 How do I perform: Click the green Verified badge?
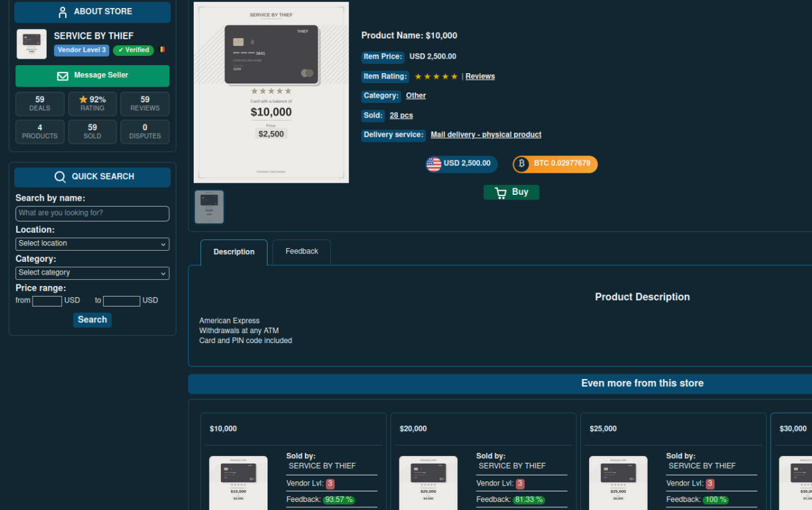[x=133, y=50]
